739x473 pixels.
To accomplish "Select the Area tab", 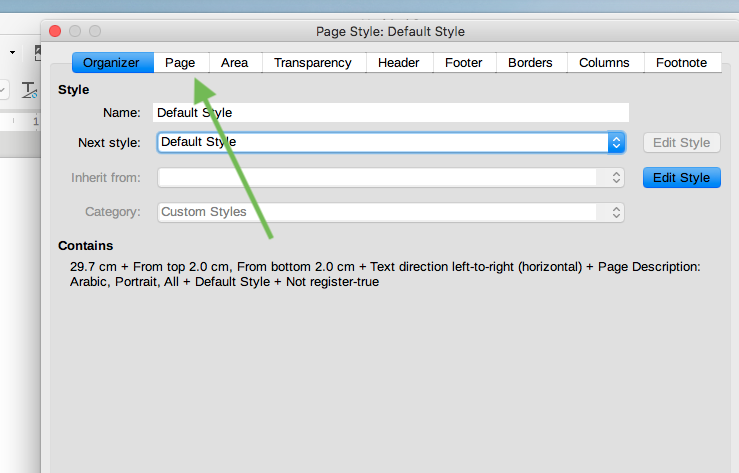I will [235, 62].
